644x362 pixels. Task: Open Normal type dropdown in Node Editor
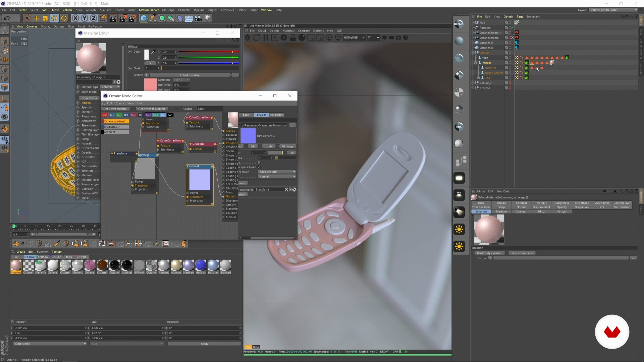pos(277,176)
